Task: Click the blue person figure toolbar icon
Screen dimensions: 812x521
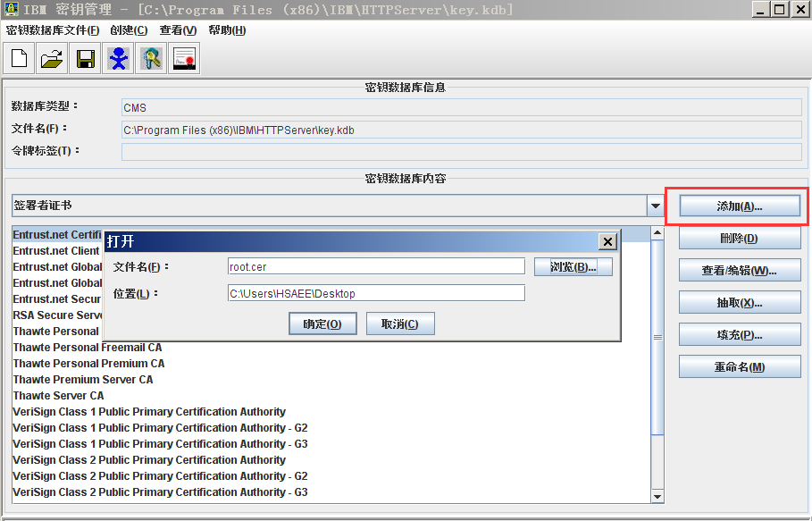Action: coord(118,59)
